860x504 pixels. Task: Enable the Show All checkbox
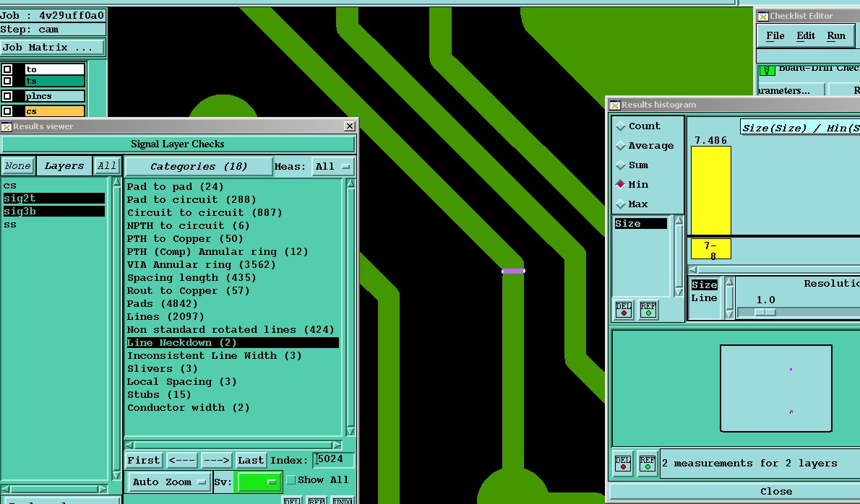291,480
